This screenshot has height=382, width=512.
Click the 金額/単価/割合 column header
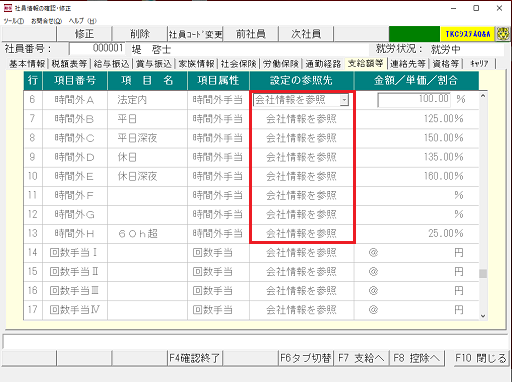416,80
